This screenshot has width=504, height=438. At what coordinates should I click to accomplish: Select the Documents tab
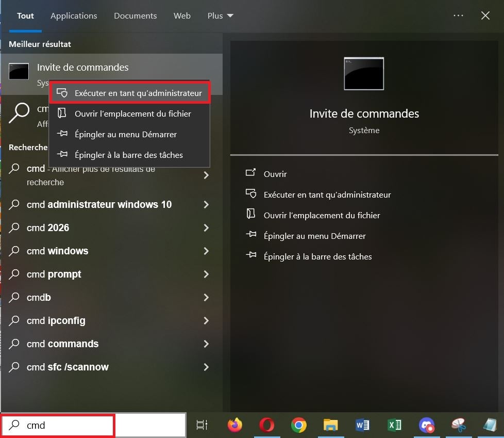[136, 16]
